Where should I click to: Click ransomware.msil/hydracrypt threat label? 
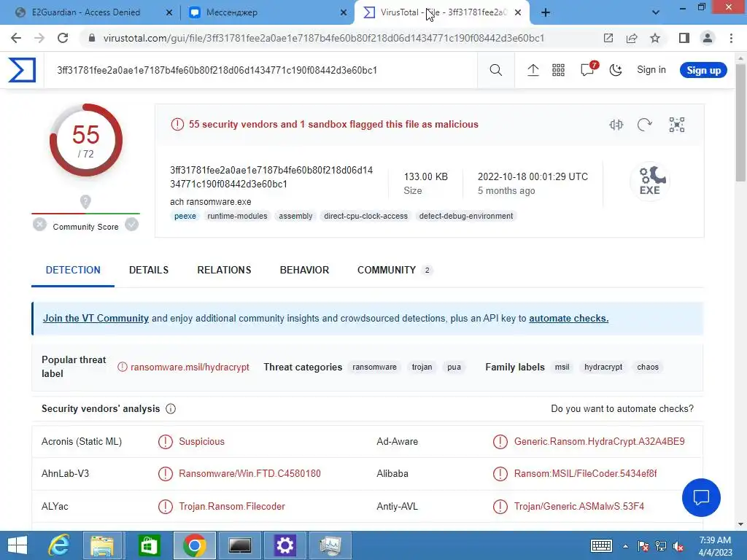(x=190, y=367)
